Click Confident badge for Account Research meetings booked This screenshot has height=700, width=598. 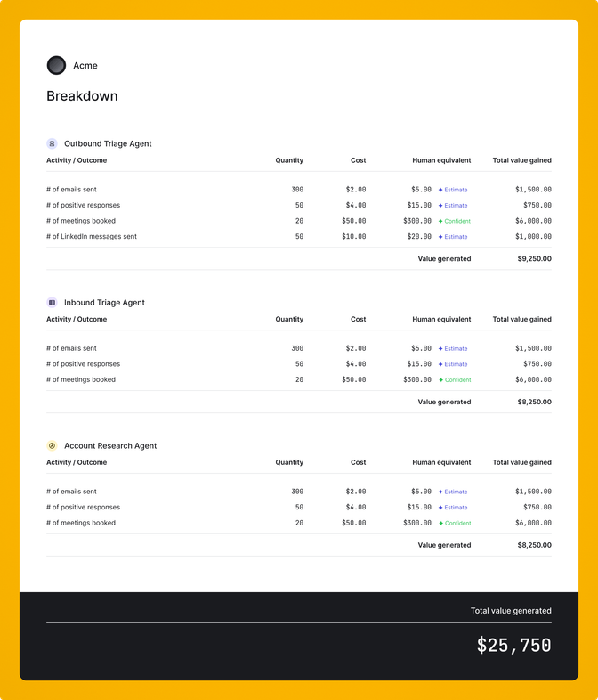pyautogui.click(x=455, y=523)
